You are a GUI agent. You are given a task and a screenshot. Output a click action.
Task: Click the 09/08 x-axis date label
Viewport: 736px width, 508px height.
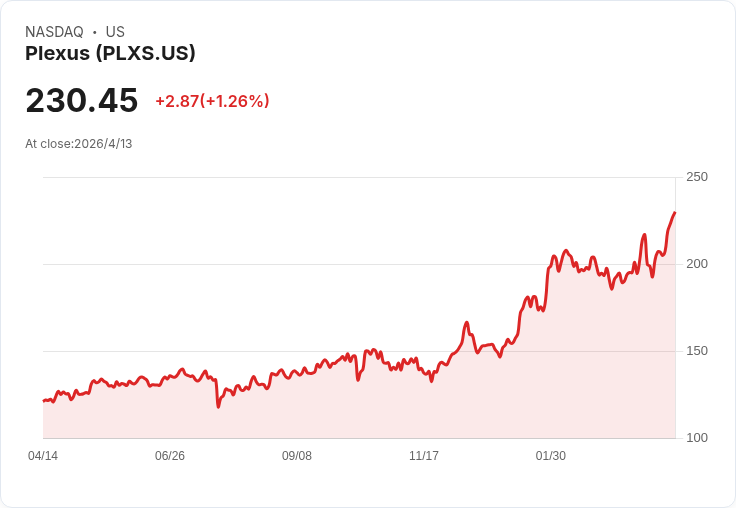297,456
